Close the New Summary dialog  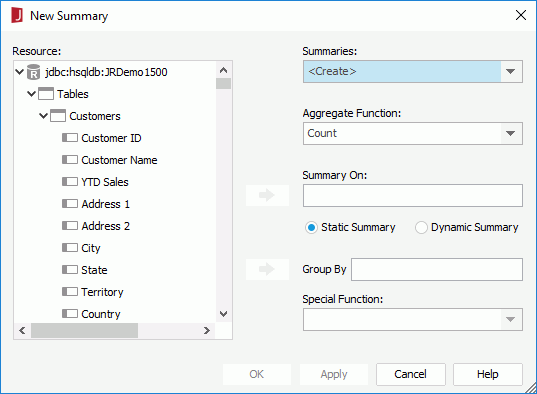tap(521, 15)
